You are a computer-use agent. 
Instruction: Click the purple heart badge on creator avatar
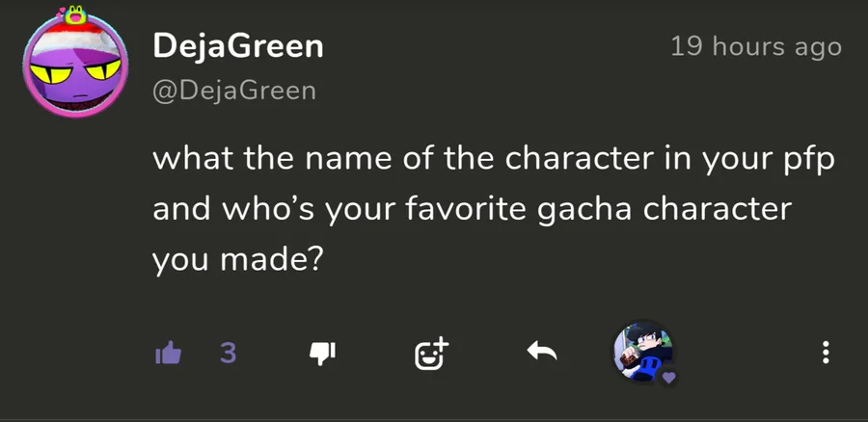[668, 377]
